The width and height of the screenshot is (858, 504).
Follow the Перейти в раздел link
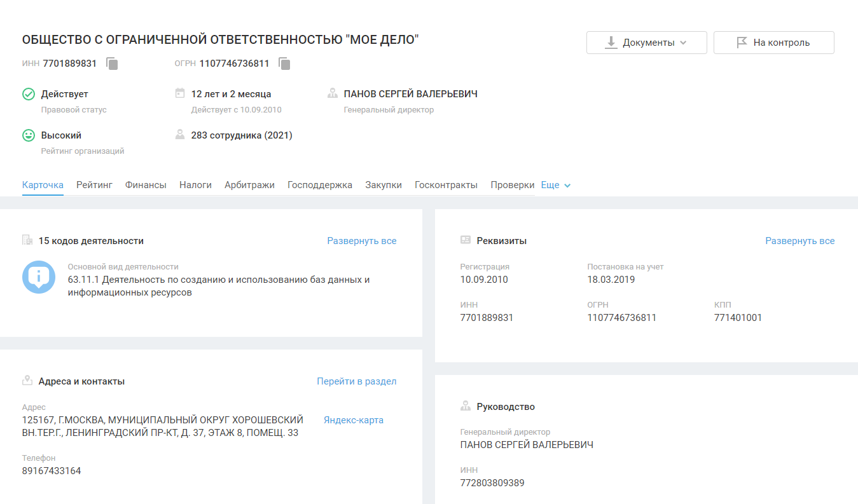pos(356,381)
